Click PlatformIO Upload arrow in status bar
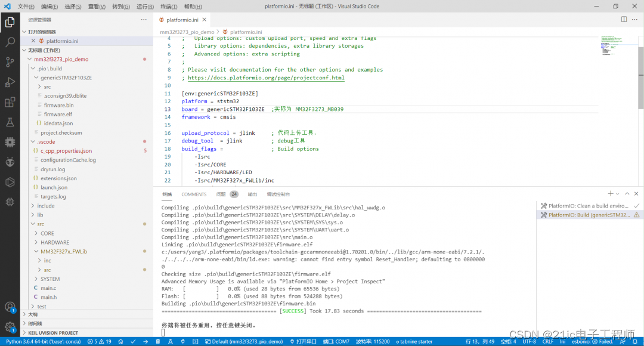Screen dimensions: 644x346 tap(145, 341)
